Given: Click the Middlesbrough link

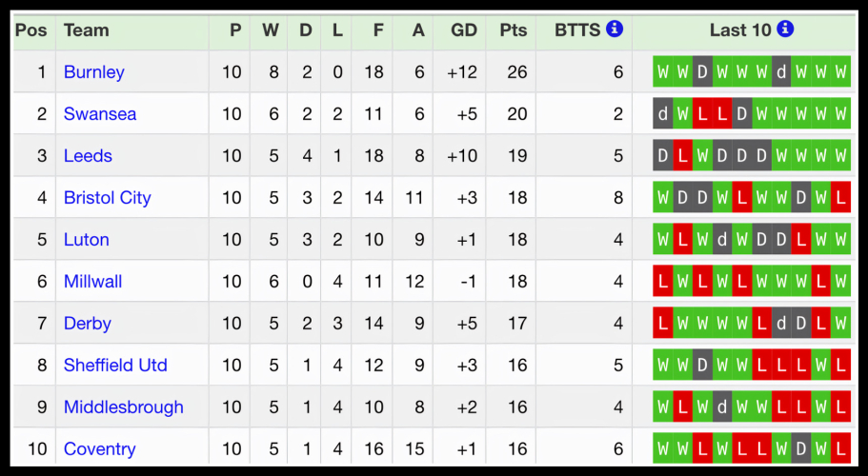Looking at the screenshot, I should (123, 407).
